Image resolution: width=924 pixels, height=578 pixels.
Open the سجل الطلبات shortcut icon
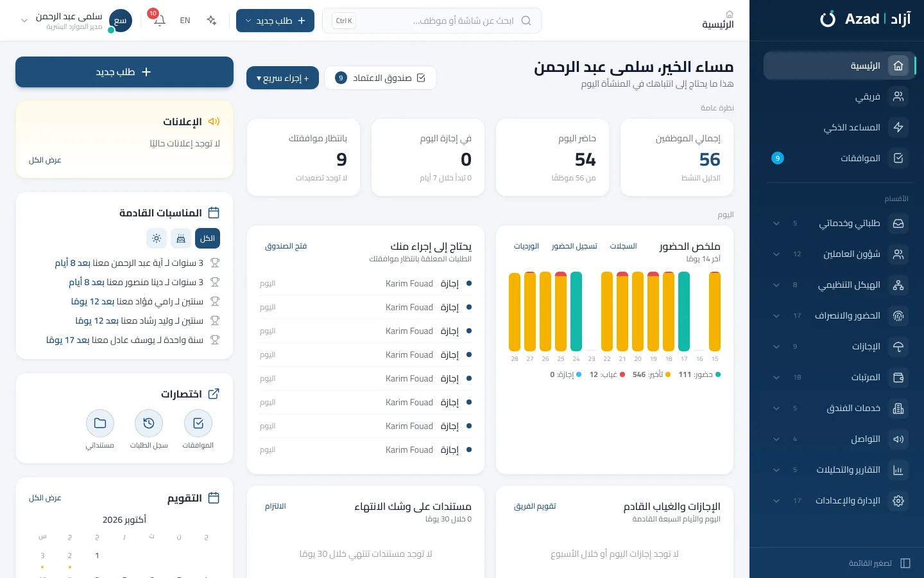tap(149, 423)
